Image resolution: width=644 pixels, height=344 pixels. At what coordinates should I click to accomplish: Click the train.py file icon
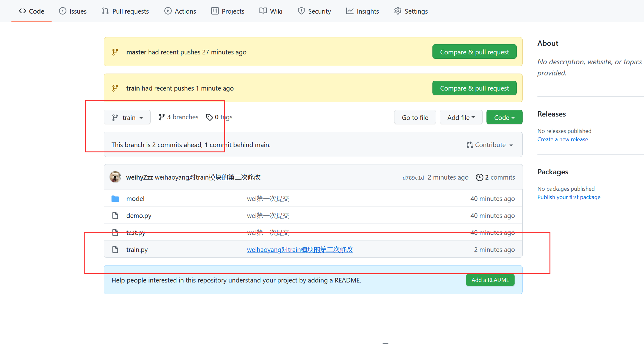pyautogui.click(x=115, y=250)
